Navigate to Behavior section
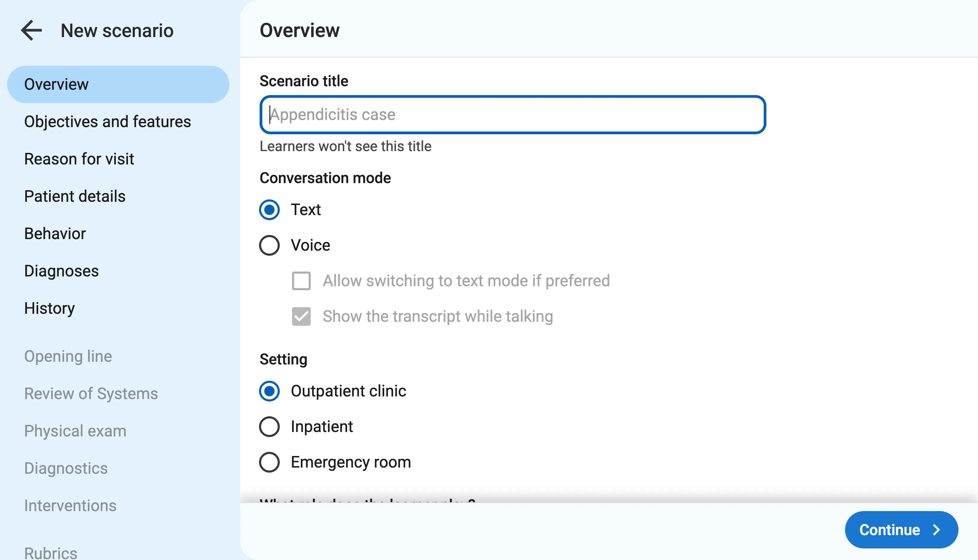The image size is (978, 560). [55, 233]
